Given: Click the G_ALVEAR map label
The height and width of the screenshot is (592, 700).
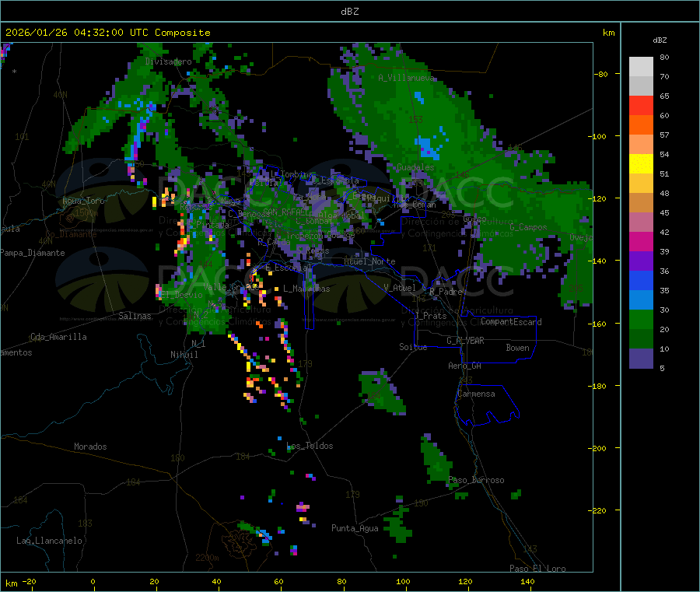Looking at the screenshot, I should click(465, 341).
